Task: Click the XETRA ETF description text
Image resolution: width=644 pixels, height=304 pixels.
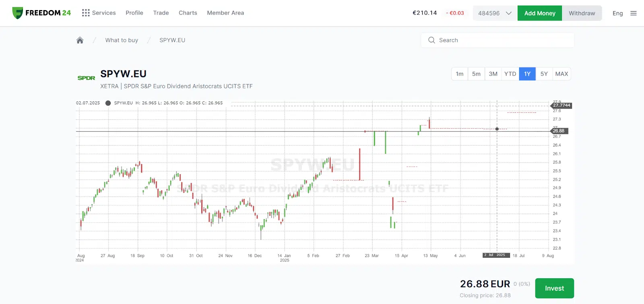Action: click(176, 86)
